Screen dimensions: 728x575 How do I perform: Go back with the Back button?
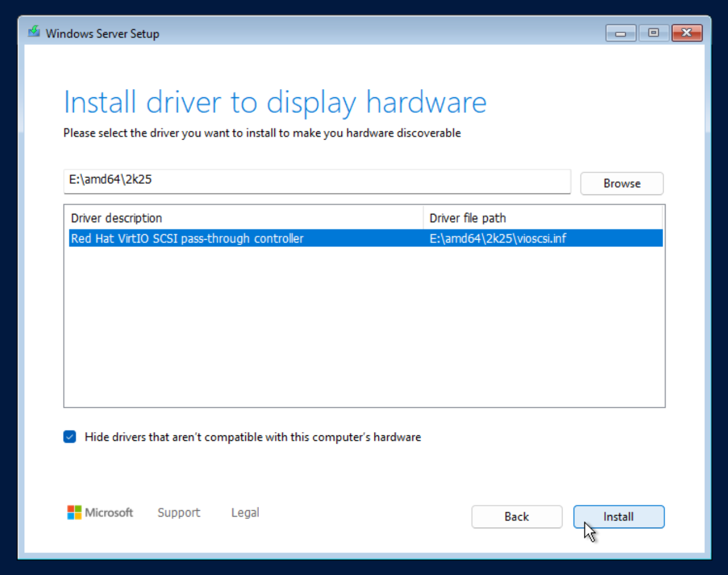pyautogui.click(x=516, y=517)
